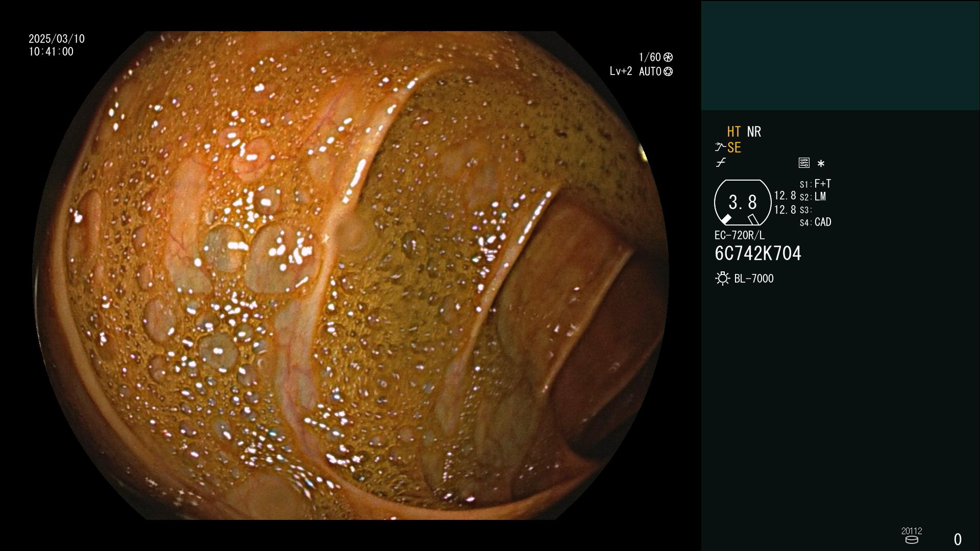Click the empty S3: switch assignment
980x551 pixels.
tap(806, 210)
